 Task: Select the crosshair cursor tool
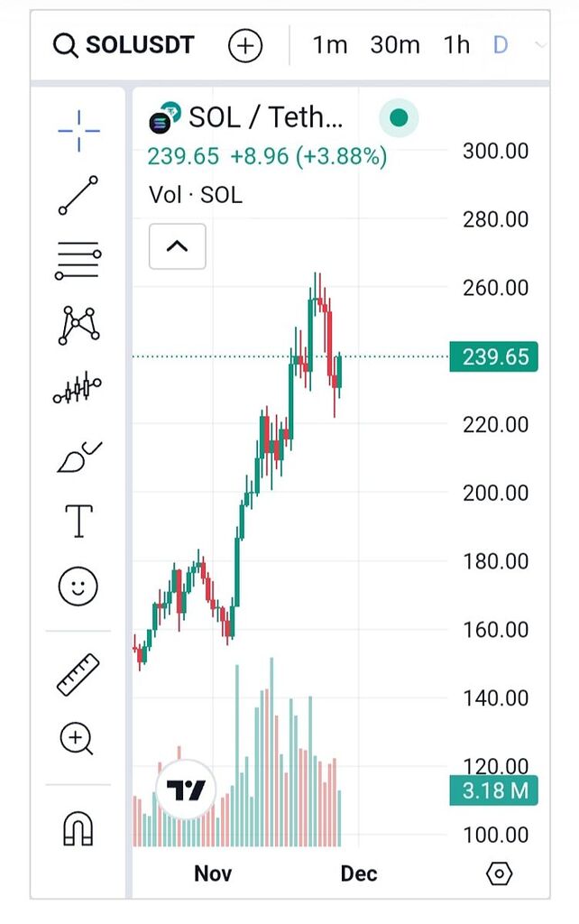point(78,129)
